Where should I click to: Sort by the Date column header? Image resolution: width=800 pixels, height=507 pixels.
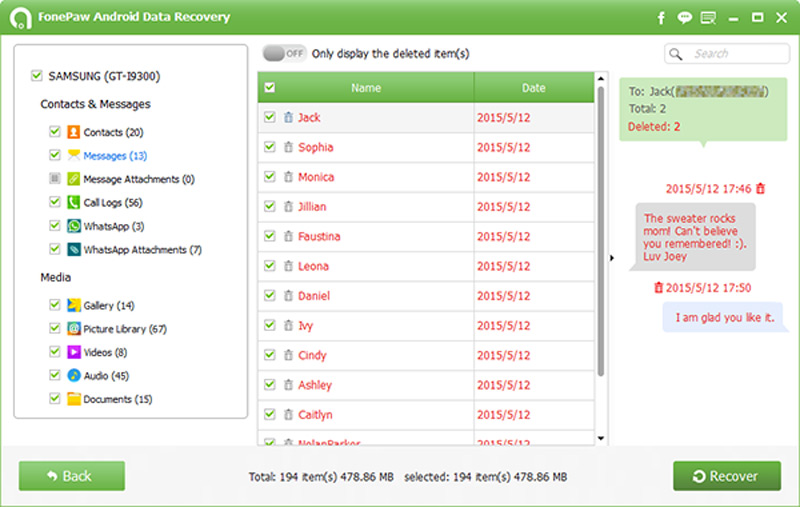(534, 88)
